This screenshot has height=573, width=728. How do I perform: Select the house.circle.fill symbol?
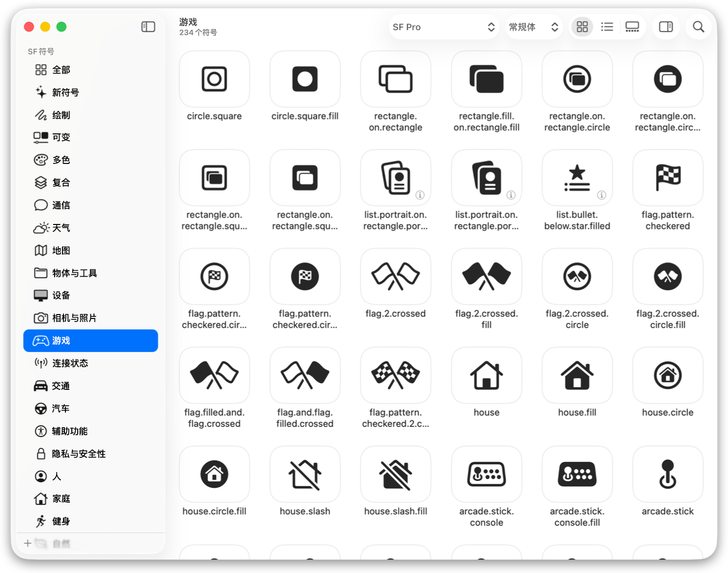pos(214,475)
